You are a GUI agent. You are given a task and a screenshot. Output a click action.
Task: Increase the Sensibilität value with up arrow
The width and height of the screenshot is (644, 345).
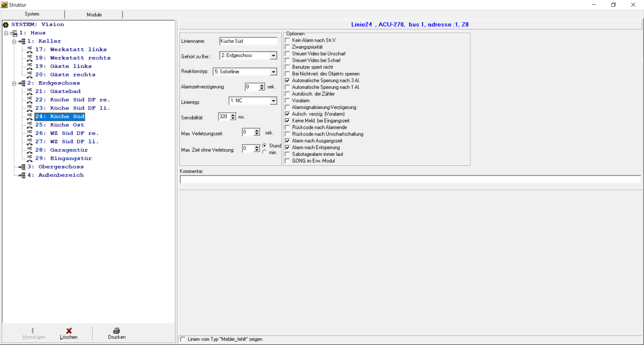(233, 115)
